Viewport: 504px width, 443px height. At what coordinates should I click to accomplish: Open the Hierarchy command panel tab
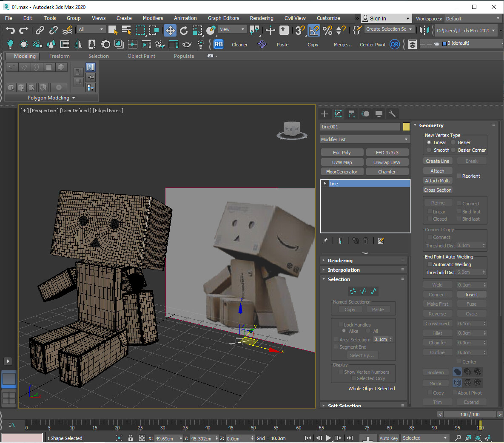(352, 114)
